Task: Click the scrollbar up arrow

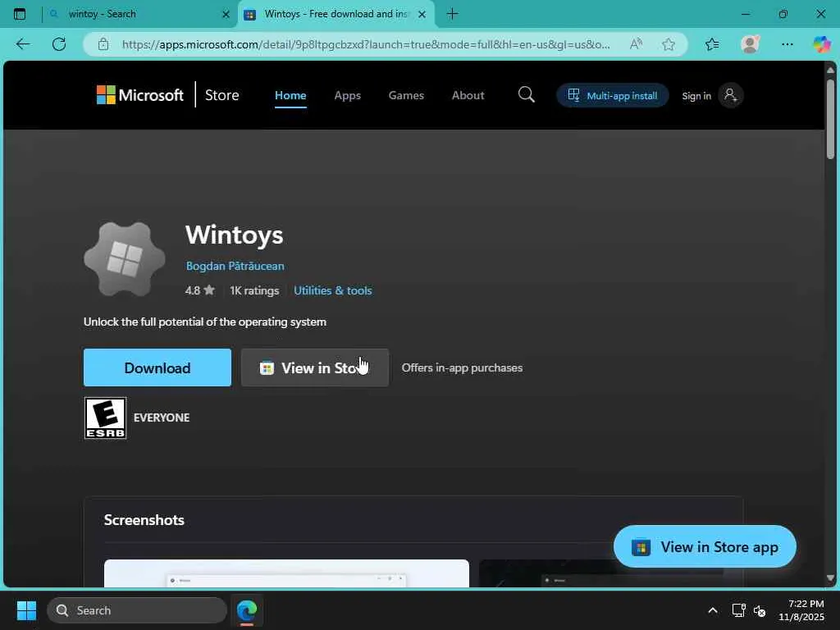Action: pyautogui.click(x=830, y=71)
